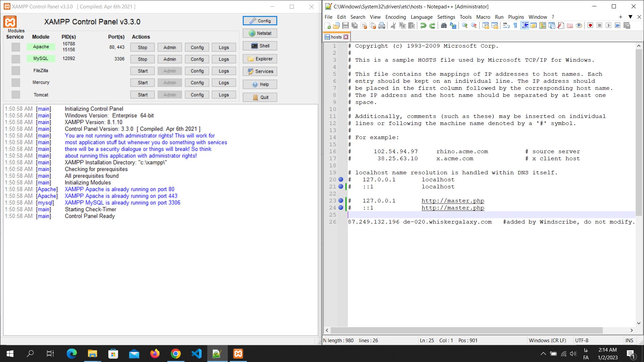Open the Settings menu
This screenshot has height=362, width=644.
[x=446, y=17]
